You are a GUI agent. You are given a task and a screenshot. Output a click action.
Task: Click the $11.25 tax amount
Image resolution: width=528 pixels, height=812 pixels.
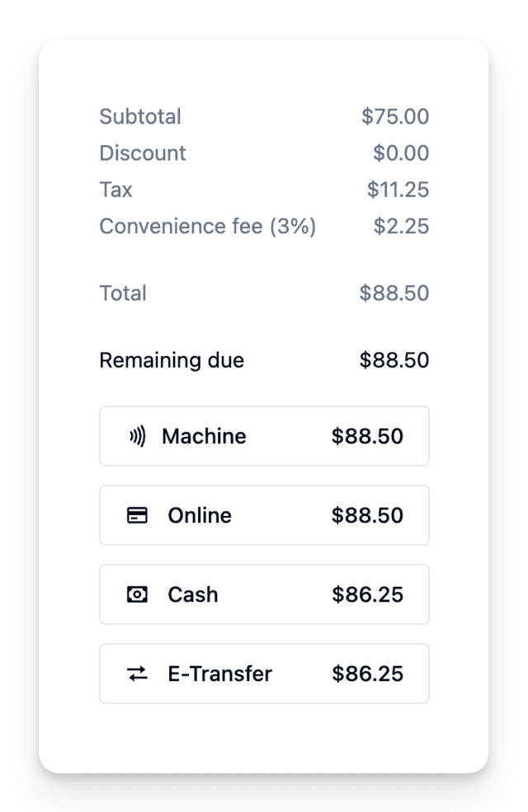[398, 190]
